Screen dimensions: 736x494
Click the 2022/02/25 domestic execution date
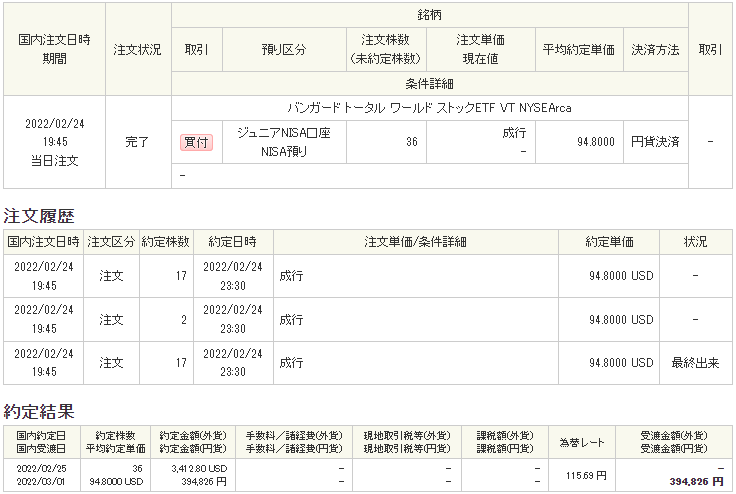[x=41, y=469]
